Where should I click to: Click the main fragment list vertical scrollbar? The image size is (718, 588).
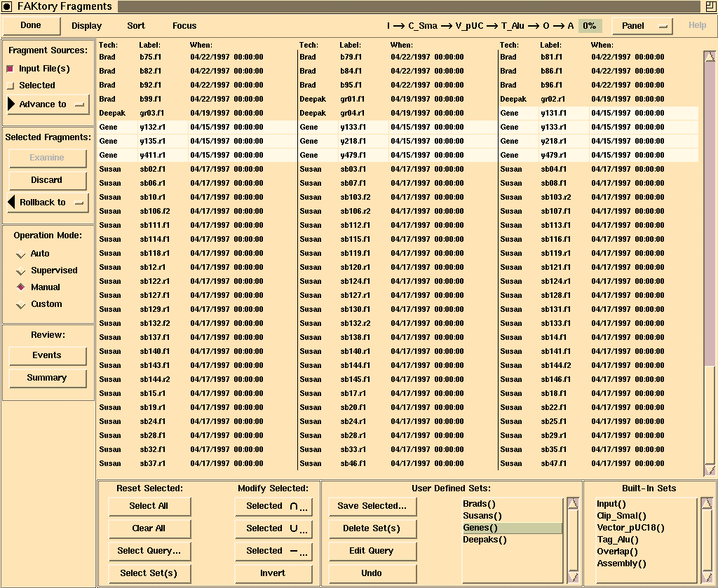[x=710, y=210]
